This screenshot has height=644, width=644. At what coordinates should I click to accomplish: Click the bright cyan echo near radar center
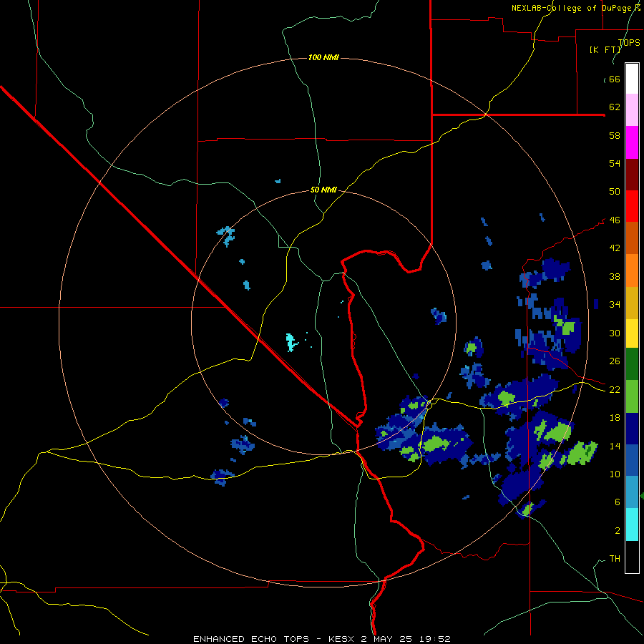[291, 342]
